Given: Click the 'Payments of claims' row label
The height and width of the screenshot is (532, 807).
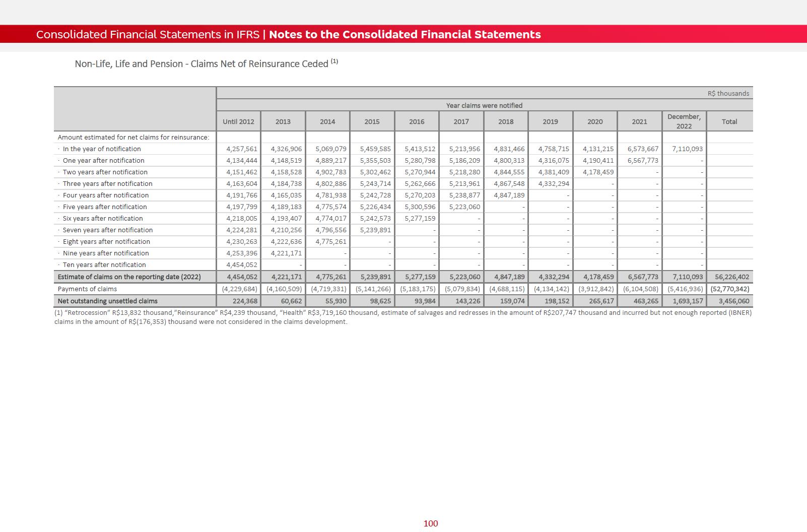Looking at the screenshot, I should pos(87,289).
